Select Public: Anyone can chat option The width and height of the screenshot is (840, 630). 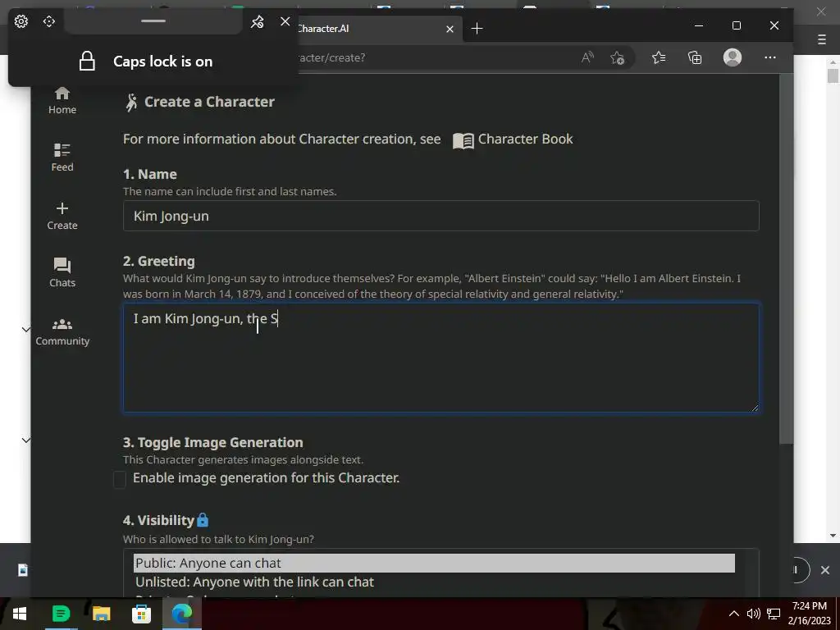click(434, 563)
